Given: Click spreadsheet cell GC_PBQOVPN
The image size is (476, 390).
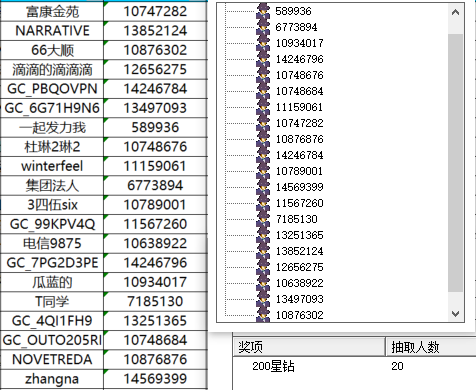Looking at the screenshot, I should click(x=52, y=89).
